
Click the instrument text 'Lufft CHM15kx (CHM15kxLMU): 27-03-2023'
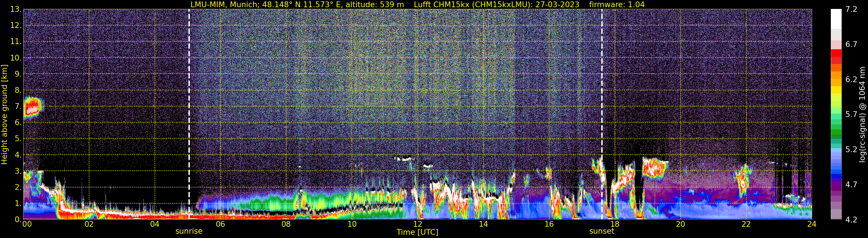496,4
